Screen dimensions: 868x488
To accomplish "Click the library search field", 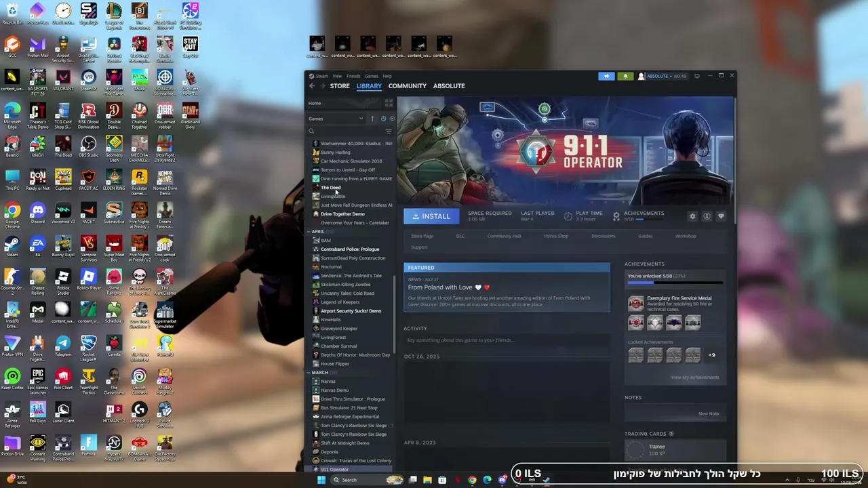I will [x=346, y=131].
